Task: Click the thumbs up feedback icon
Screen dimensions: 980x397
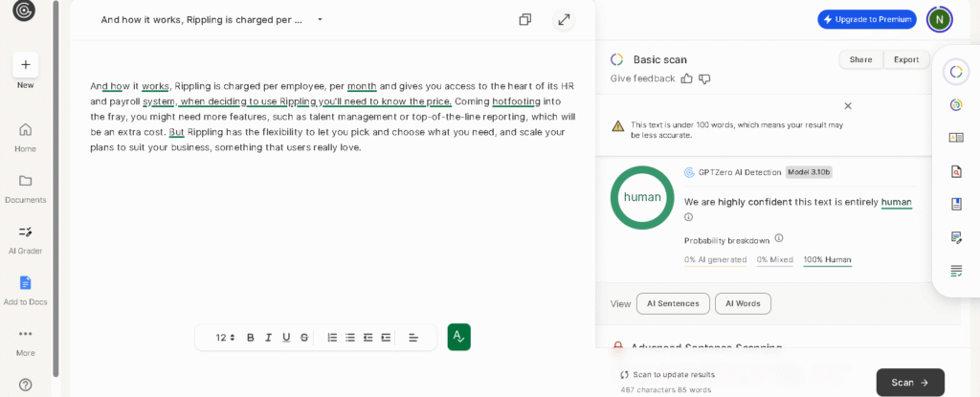Action: [686, 78]
